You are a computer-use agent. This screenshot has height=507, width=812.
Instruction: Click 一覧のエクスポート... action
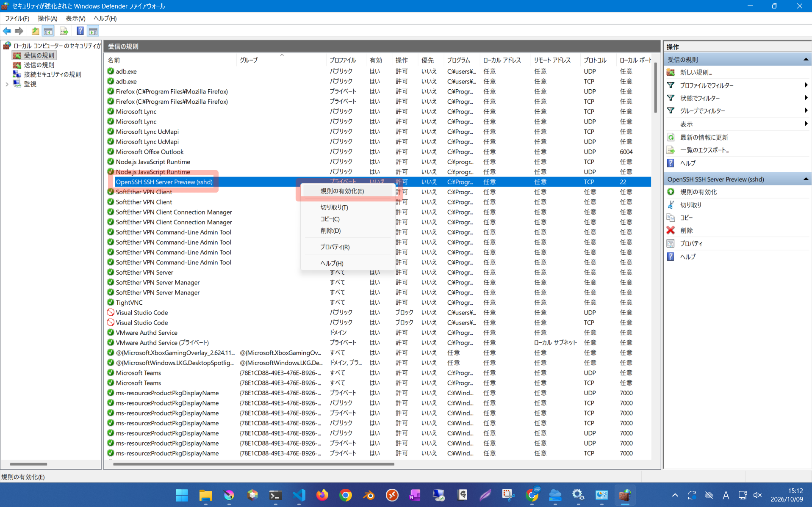[704, 150]
